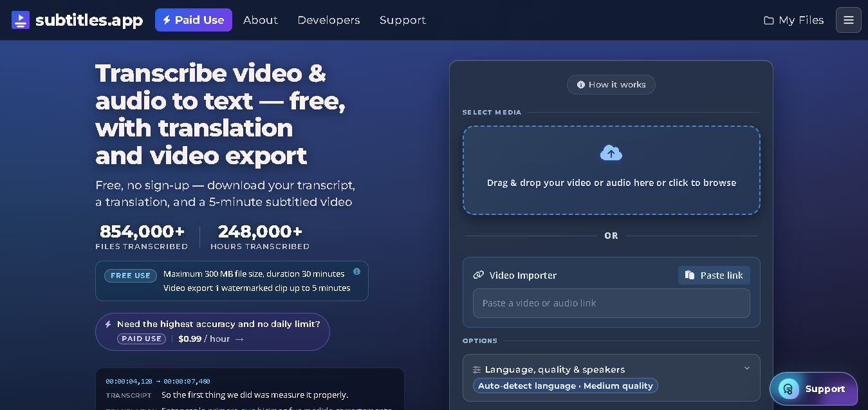Click the FREE USE badge

131,275
